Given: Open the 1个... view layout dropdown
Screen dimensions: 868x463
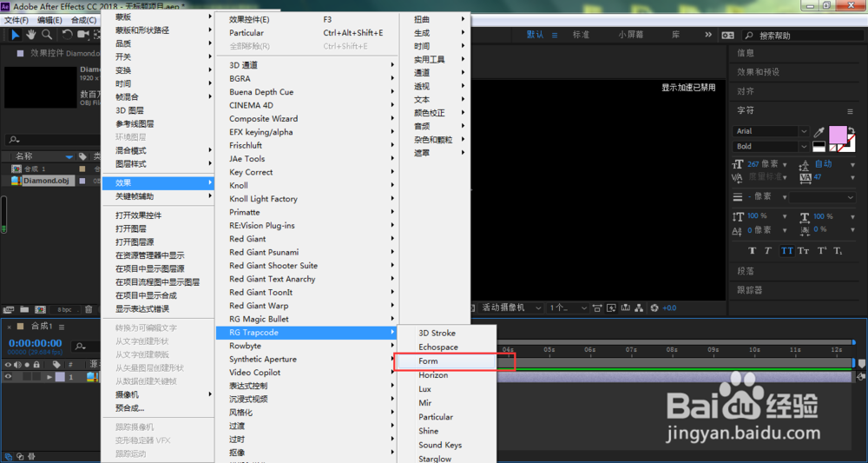Looking at the screenshot, I should (x=568, y=308).
